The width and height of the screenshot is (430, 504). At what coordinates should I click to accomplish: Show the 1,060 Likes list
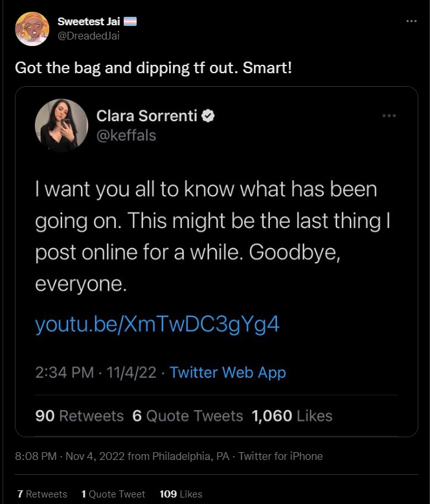click(x=291, y=416)
